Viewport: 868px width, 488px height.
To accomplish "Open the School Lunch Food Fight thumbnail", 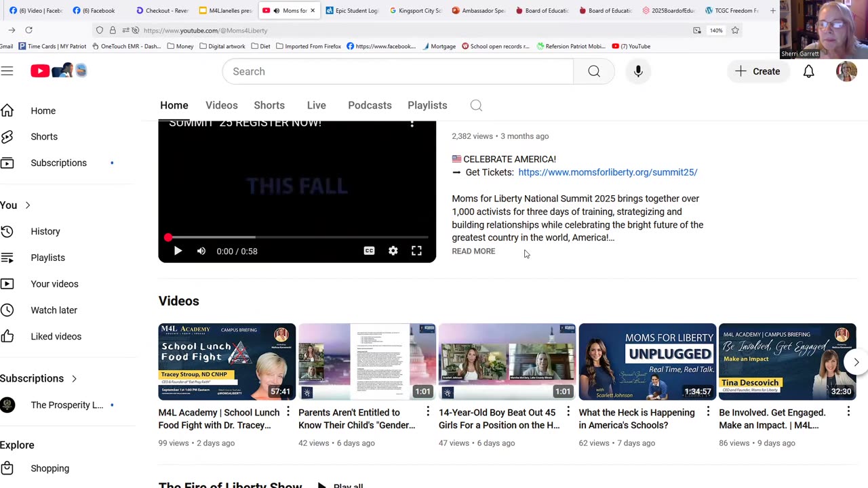I will (x=227, y=362).
